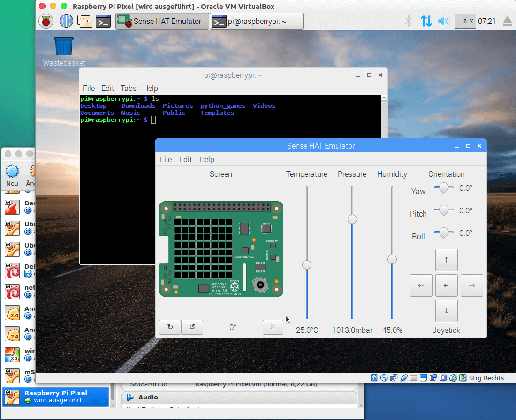Click the speaker volume tray icon
Viewport: 516px width, 420px height.
click(x=443, y=21)
